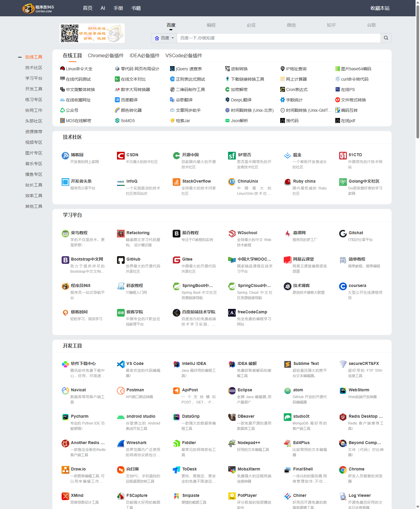Click the Wireshark shark fin icon

tap(121, 443)
